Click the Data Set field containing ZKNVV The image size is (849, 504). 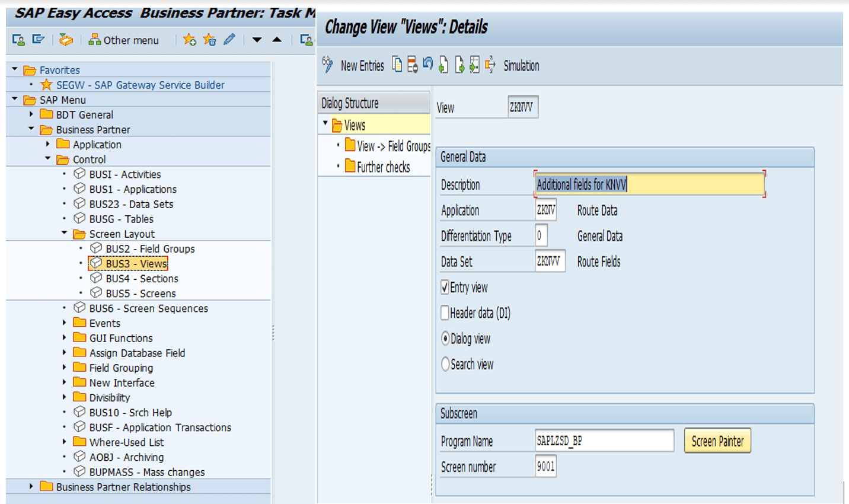550,261
